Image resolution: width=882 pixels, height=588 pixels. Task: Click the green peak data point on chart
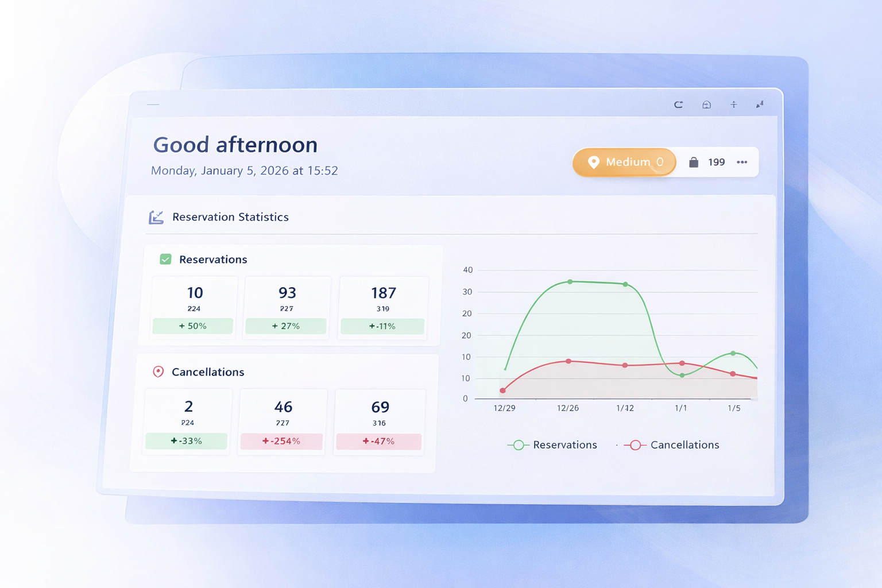570,282
